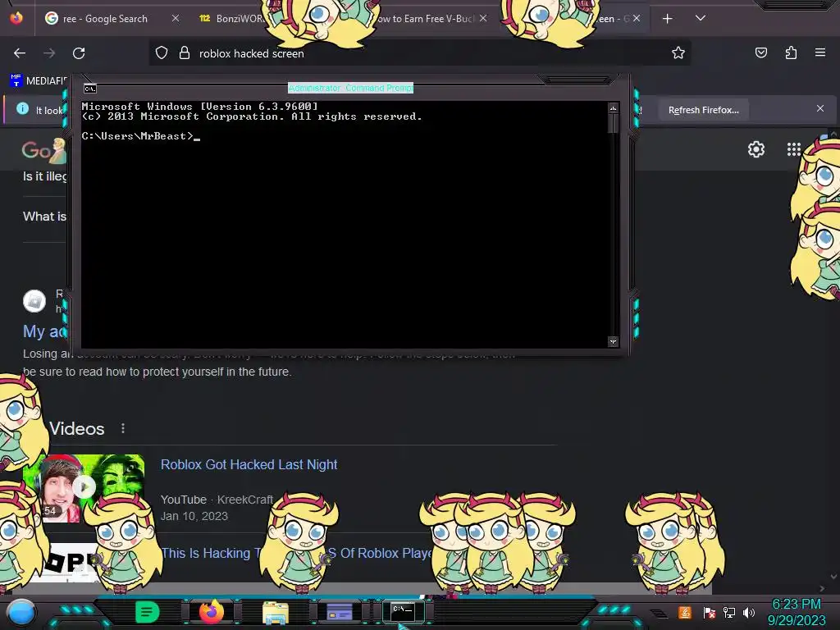The width and height of the screenshot is (840, 630).
Task: Reload the current page
Action: 79,53
